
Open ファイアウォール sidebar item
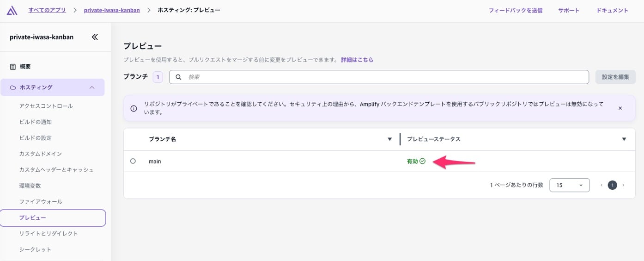[41, 202]
